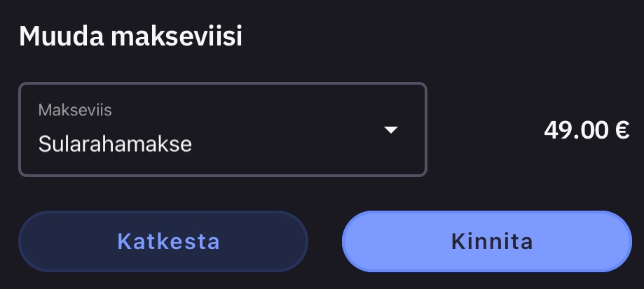644x289 pixels.
Task: Click the dropdown arrow in the Makseviis field
Action: [x=391, y=129]
